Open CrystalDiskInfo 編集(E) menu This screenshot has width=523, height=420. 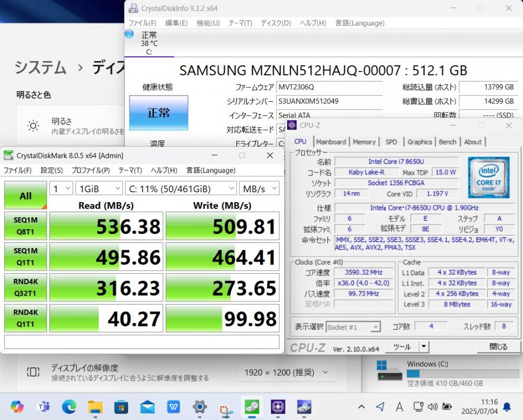pyautogui.click(x=176, y=23)
